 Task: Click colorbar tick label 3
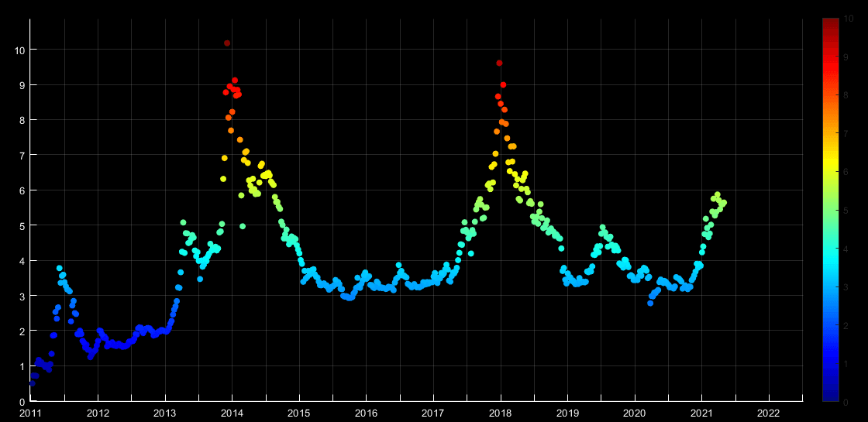click(846, 287)
